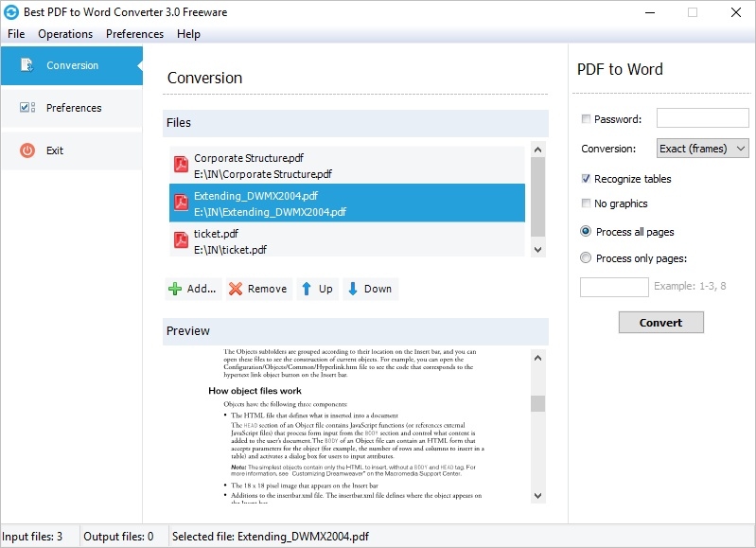Click the blue Up arrow icon
The width and height of the screenshot is (756, 548).
(x=307, y=289)
